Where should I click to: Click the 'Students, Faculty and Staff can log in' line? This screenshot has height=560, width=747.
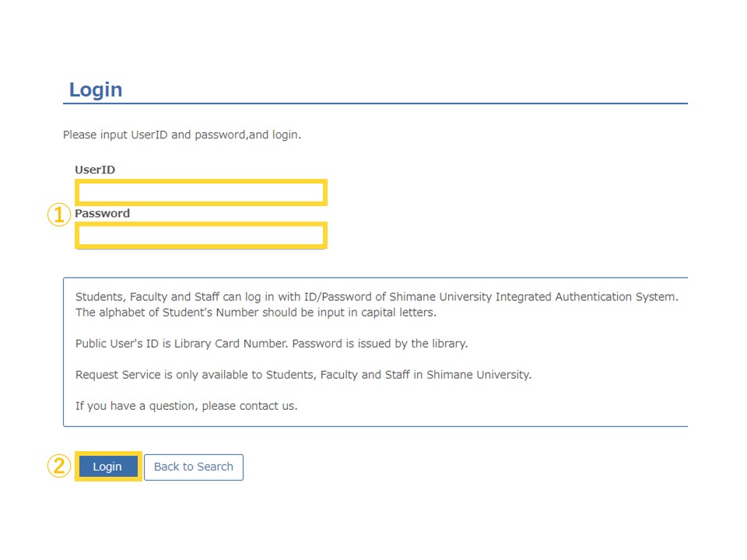377,296
